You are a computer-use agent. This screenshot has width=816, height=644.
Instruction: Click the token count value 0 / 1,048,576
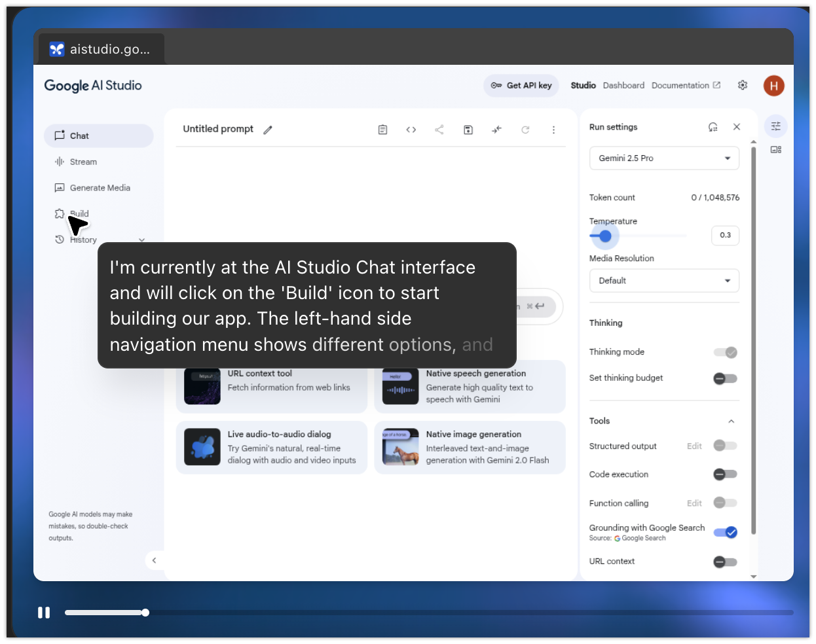tap(715, 198)
